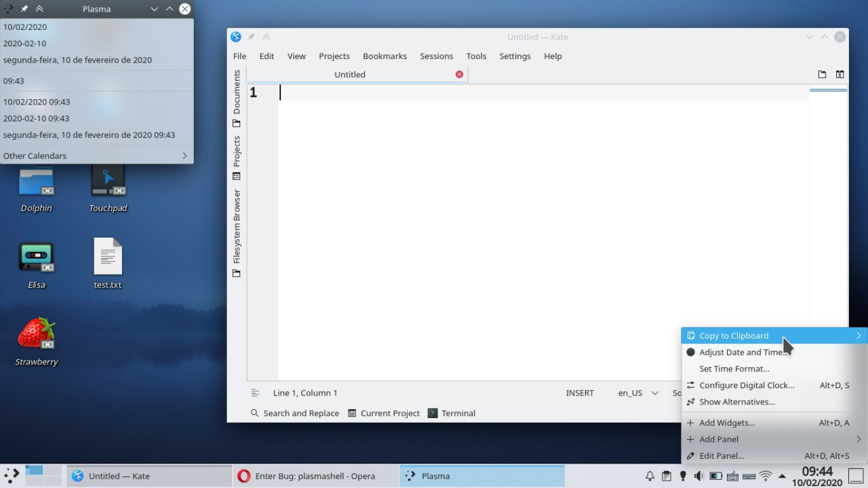Open the Sessions menu
This screenshot has width=868, height=488.
click(436, 56)
